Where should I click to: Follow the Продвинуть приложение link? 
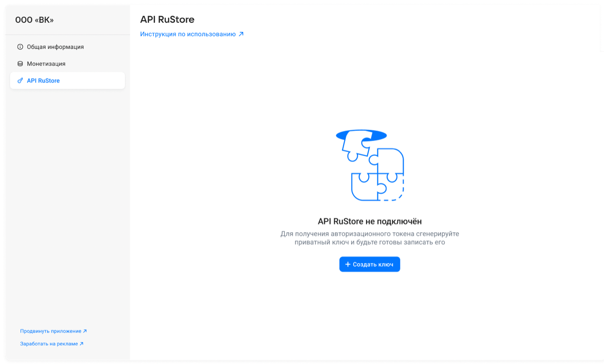point(51,331)
